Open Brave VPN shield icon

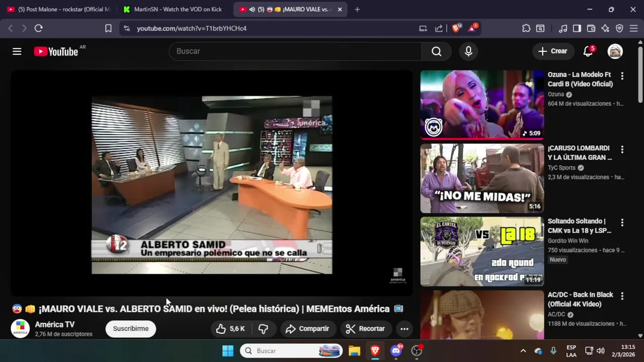pos(619,29)
